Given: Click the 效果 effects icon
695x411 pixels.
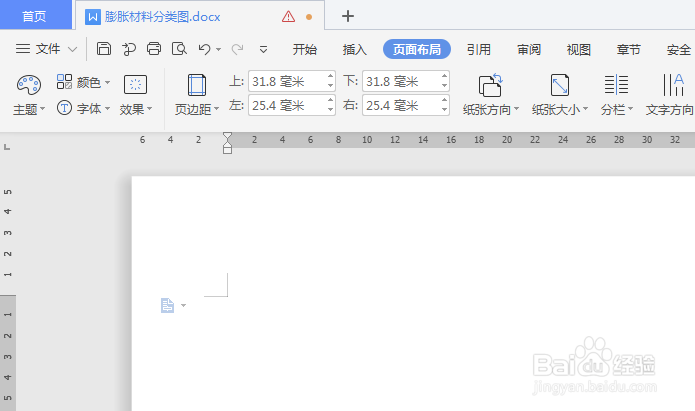Looking at the screenshot, I should (x=135, y=85).
